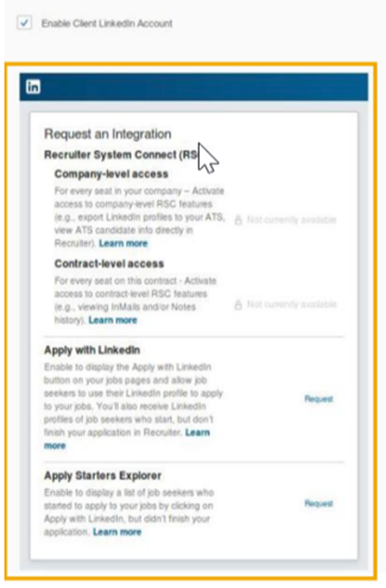Request Apply with LinkedIn integration
Screen dimensions: 386x588
319,398
